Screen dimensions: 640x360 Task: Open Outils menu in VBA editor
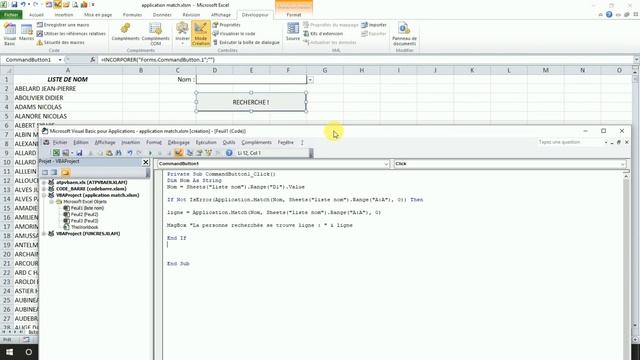coord(229,142)
